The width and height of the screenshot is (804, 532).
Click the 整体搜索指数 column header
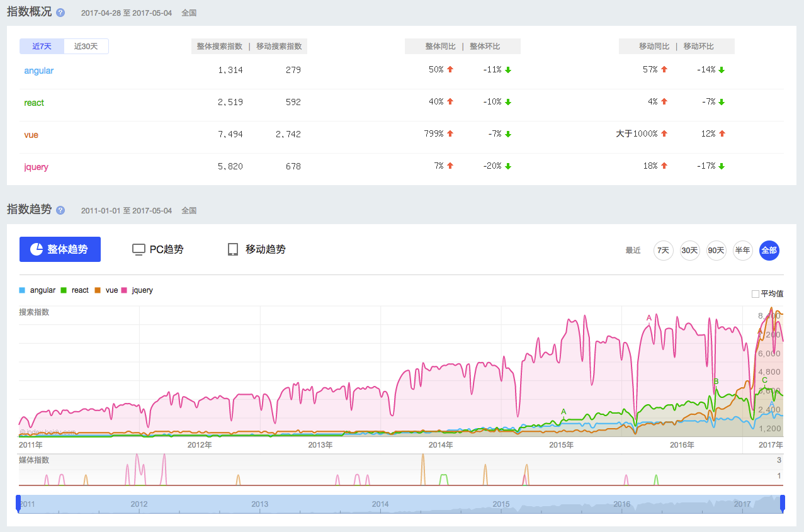point(219,46)
